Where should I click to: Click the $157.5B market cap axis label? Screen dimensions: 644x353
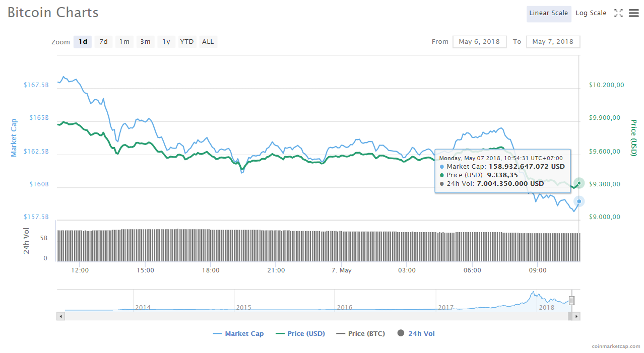(36, 217)
